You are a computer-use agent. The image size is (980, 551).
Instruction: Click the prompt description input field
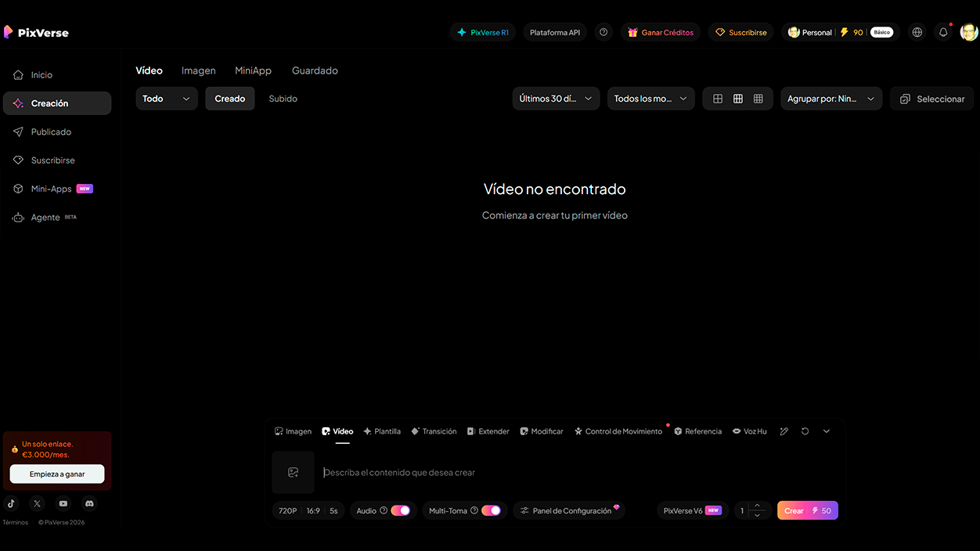(x=579, y=472)
